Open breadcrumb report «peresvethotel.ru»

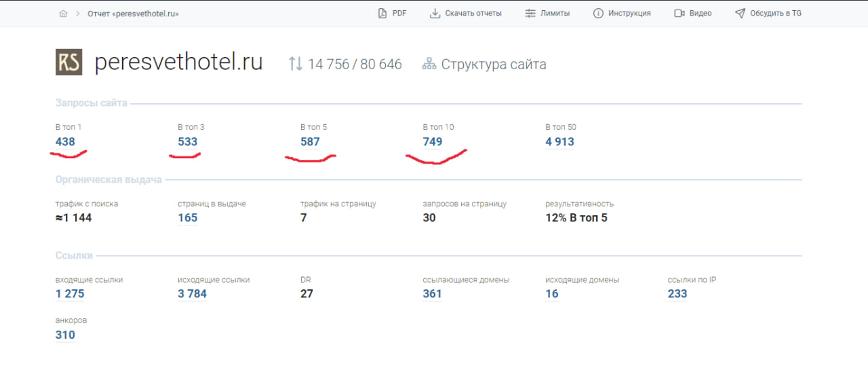click(x=134, y=14)
